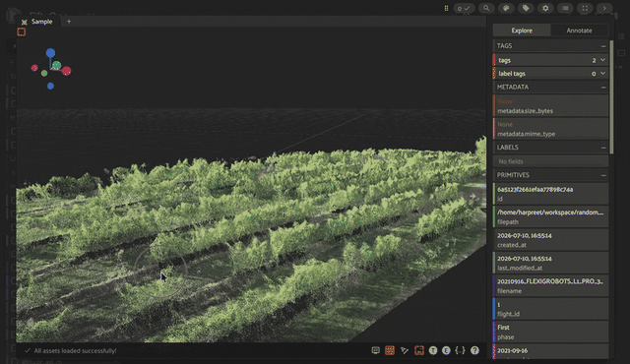Click the red color bar beside the tags field
The width and height of the screenshot is (630, 364).
click(494, 60)
